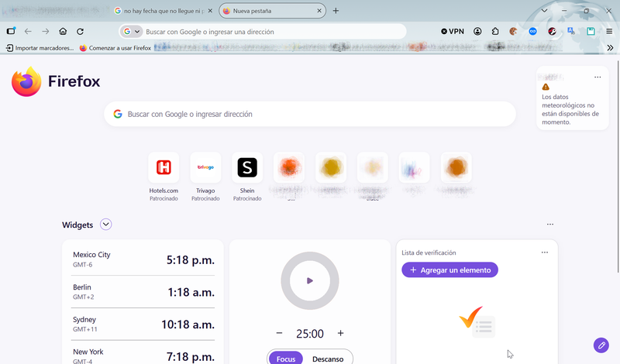Switch to the 'no hay fecha' tab

tap(164, 11)
